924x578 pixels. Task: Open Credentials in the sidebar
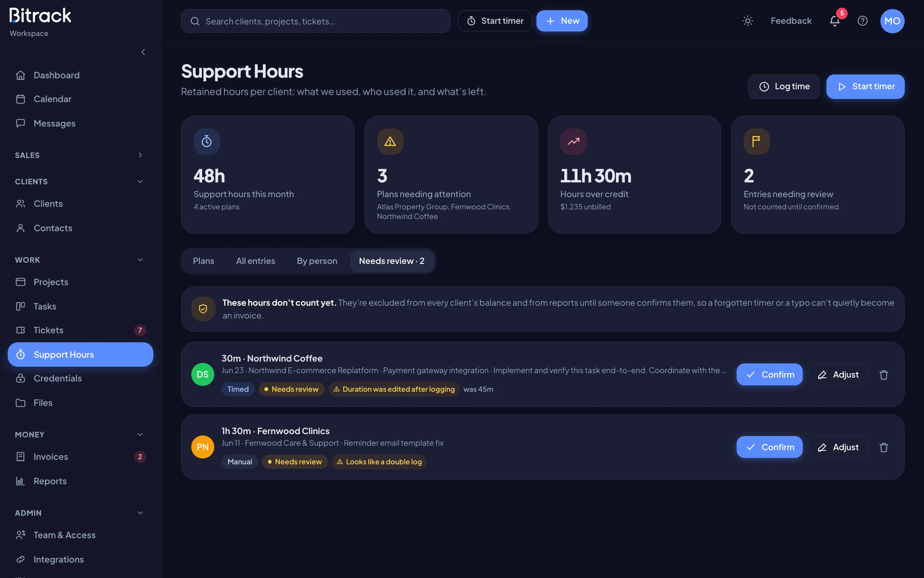point(80,379)
